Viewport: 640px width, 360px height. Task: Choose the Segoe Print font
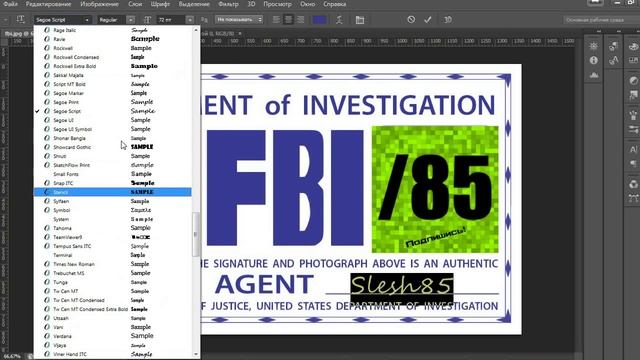[x=113, y=102]
